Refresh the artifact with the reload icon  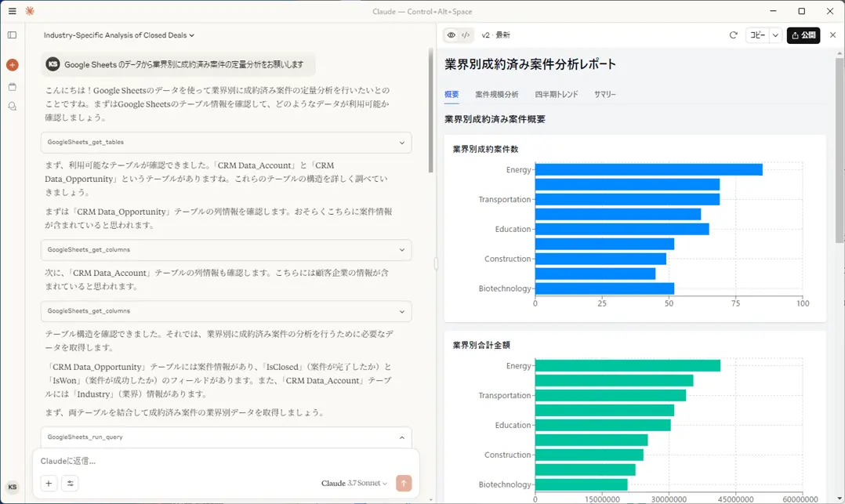(x=733, y=35)
